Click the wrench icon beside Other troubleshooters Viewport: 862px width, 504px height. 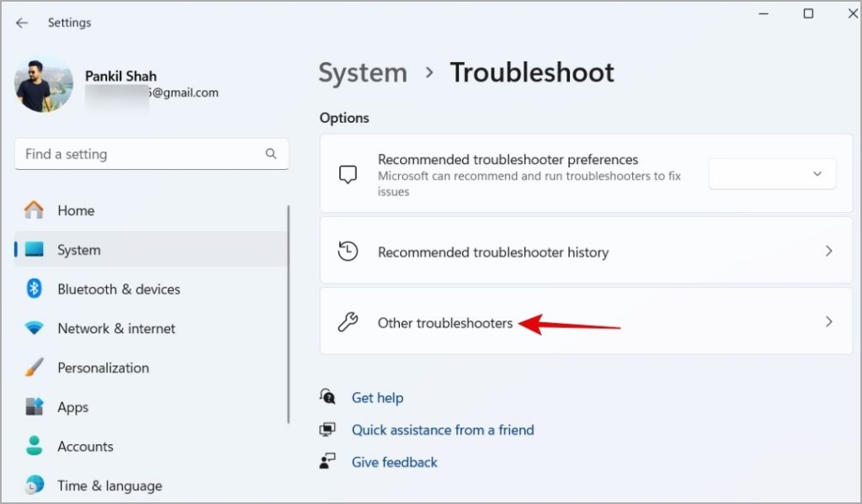tap(348, 322)
